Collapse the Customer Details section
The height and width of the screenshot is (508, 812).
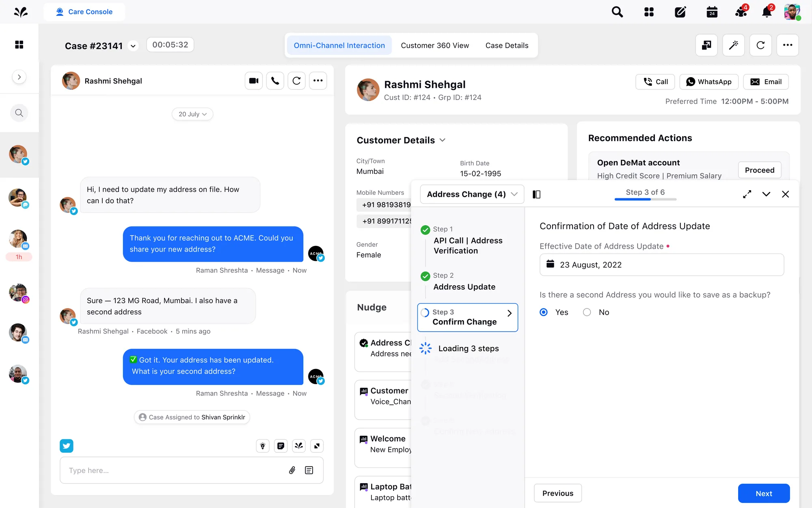443,140
